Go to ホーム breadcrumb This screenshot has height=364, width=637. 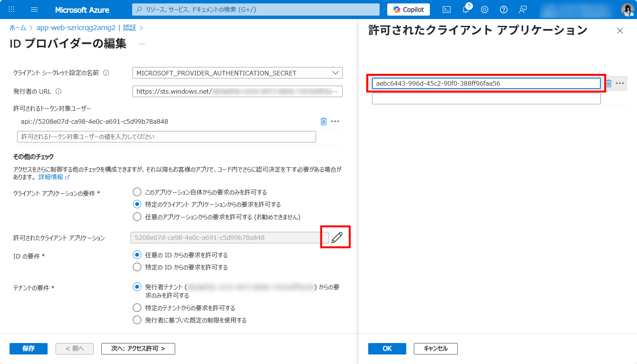tap(18, 28)
